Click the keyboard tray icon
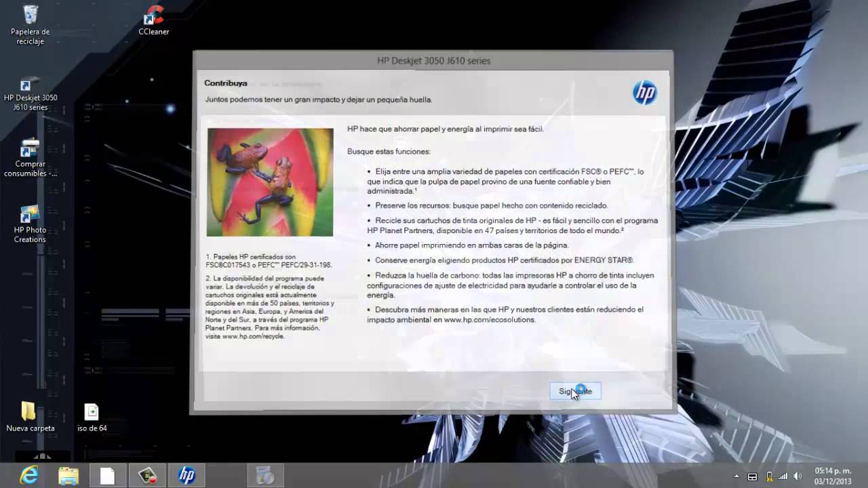Image resolution: width=868 pixels, height=488 pixels. [x=752, y=476]
